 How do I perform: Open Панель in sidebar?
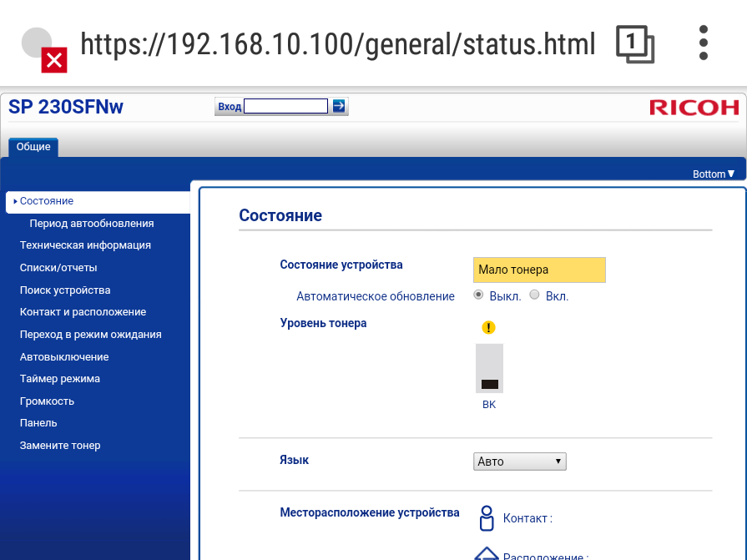pos(38,423)
